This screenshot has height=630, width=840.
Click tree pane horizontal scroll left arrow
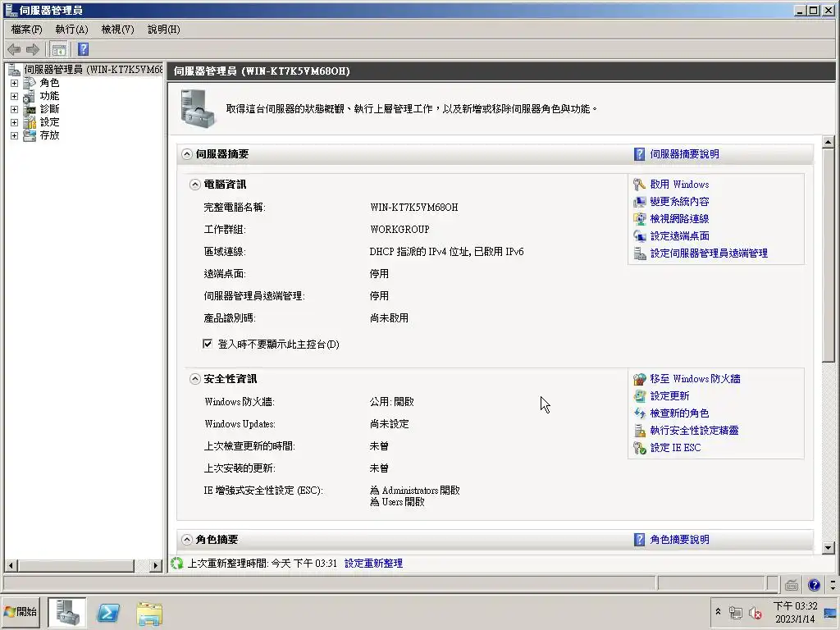(11, 565)
